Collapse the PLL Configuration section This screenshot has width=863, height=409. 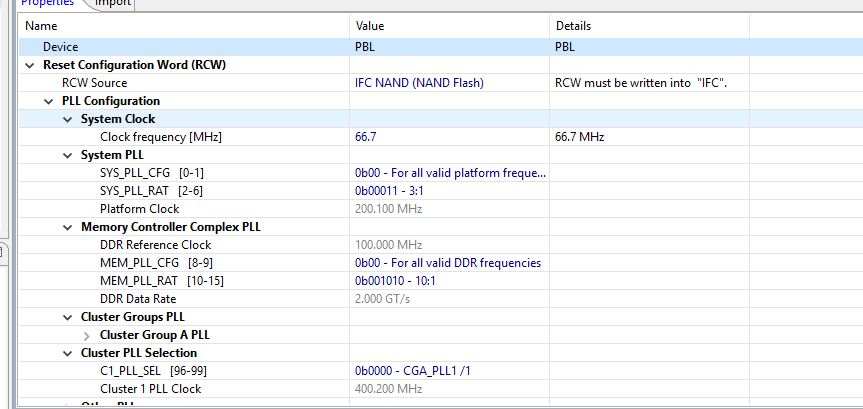pos(48,101)
